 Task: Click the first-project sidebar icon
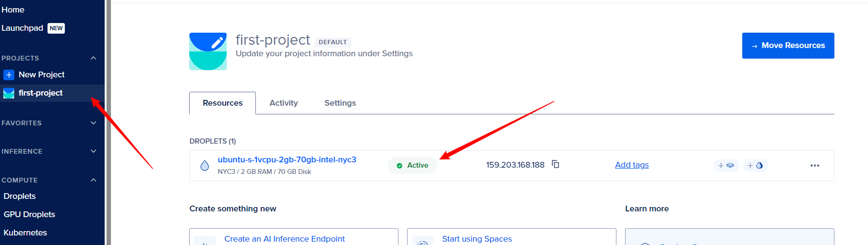9,93
